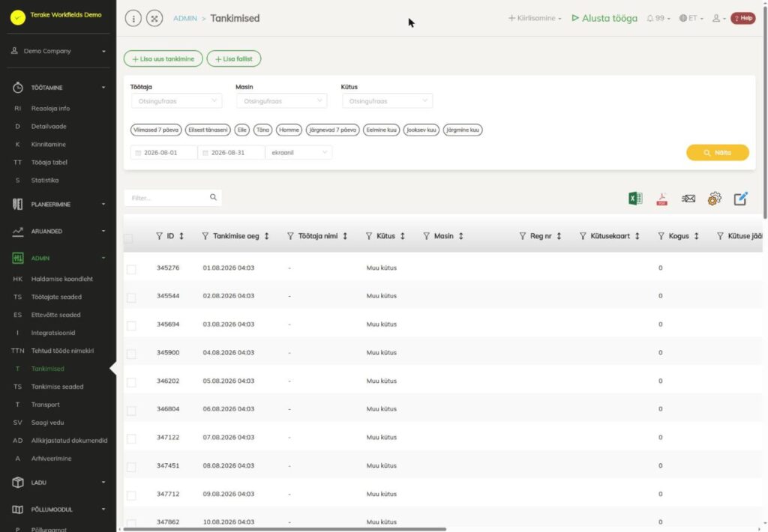Toggle fullscreen expand icon
The width and height of the screenshot is (768, 532).
click(154, 19)
